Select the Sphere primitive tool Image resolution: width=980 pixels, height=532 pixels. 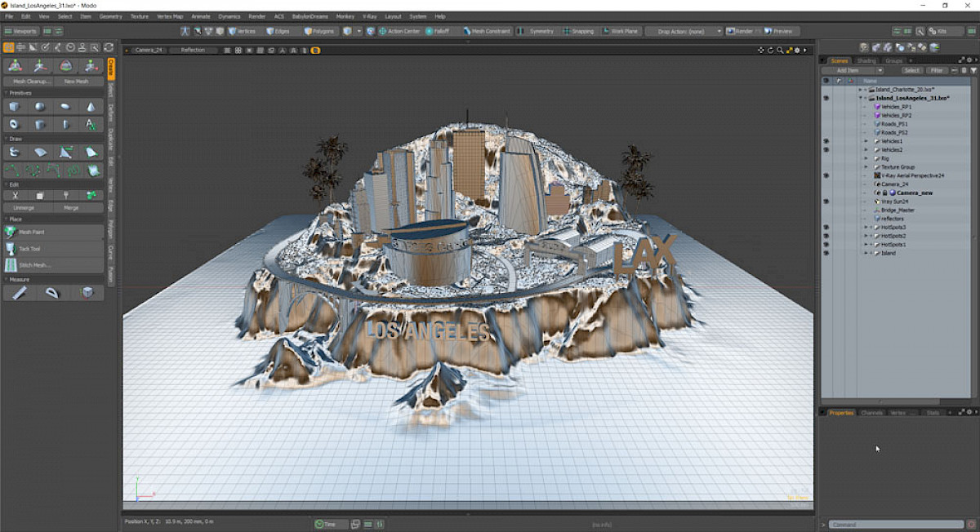click(x=40, y=107)
